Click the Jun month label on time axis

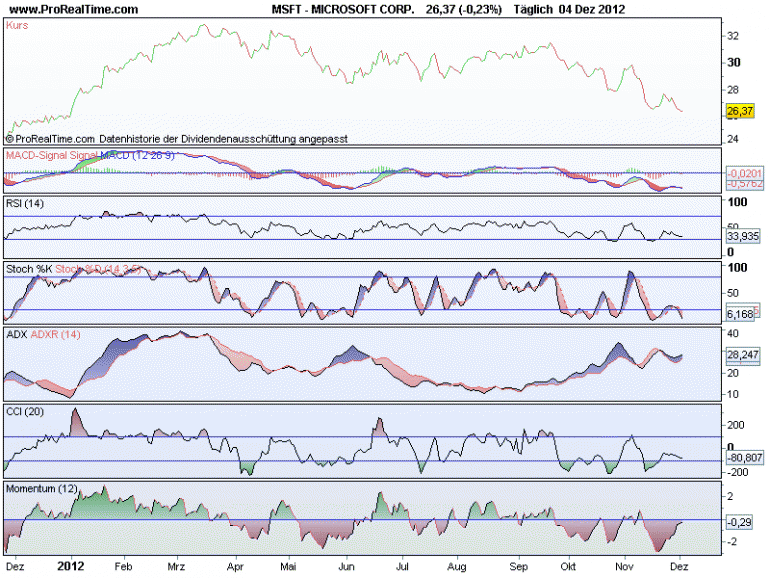(346, 566)
